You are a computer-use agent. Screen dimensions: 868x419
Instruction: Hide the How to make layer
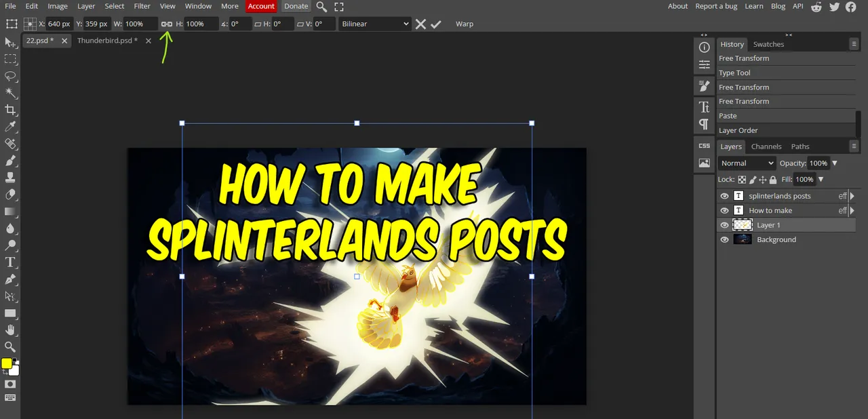(x=724, y=210)
